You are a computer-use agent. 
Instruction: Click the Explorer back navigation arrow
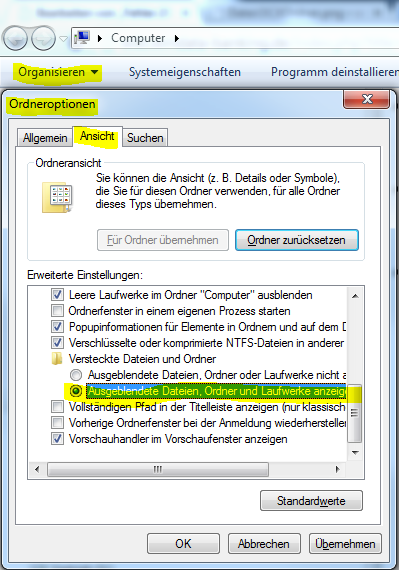(x=15, y=38)
